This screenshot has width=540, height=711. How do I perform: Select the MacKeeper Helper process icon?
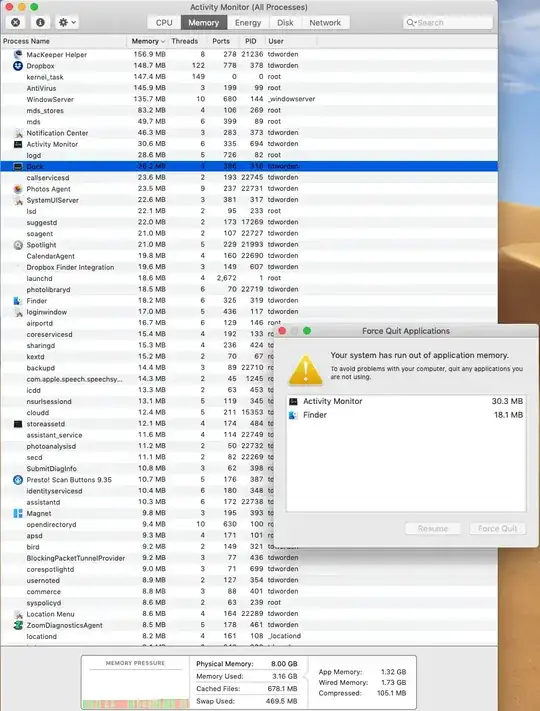(x=18, y=54)
